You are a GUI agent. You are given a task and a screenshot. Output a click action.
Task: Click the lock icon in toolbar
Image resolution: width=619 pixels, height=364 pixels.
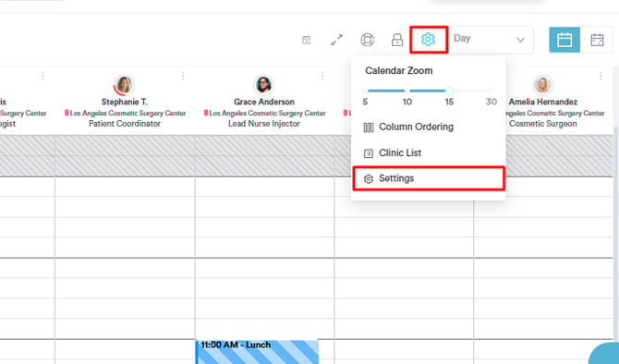click(x=397, y=40)
